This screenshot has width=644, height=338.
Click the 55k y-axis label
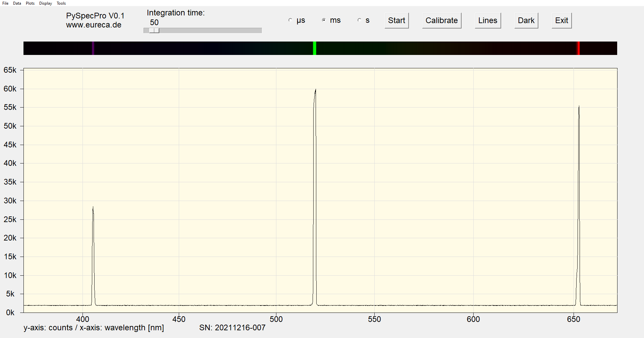(10, 107)
